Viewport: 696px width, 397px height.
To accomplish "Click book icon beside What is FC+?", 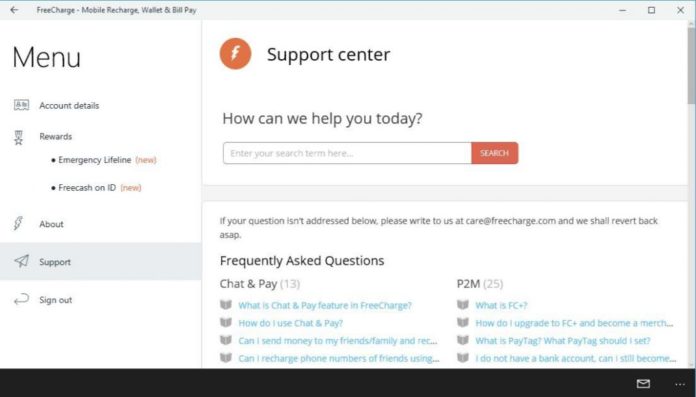I will click(463, 305).
